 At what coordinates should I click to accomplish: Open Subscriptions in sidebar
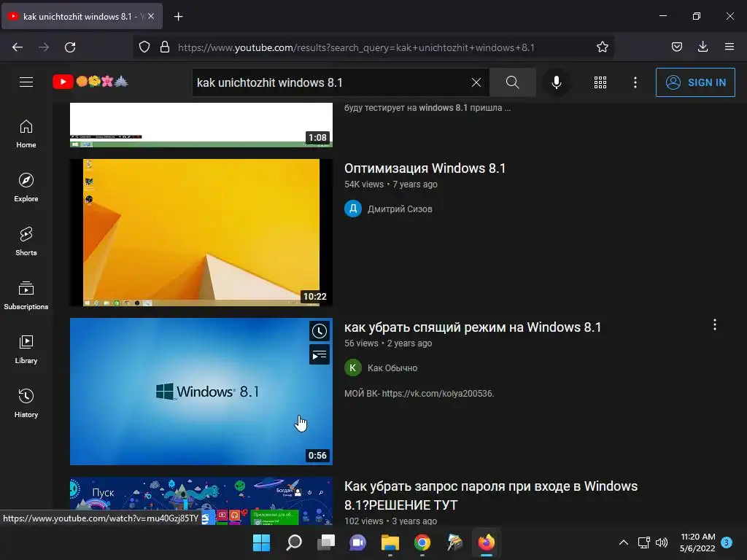coord(26,295)
